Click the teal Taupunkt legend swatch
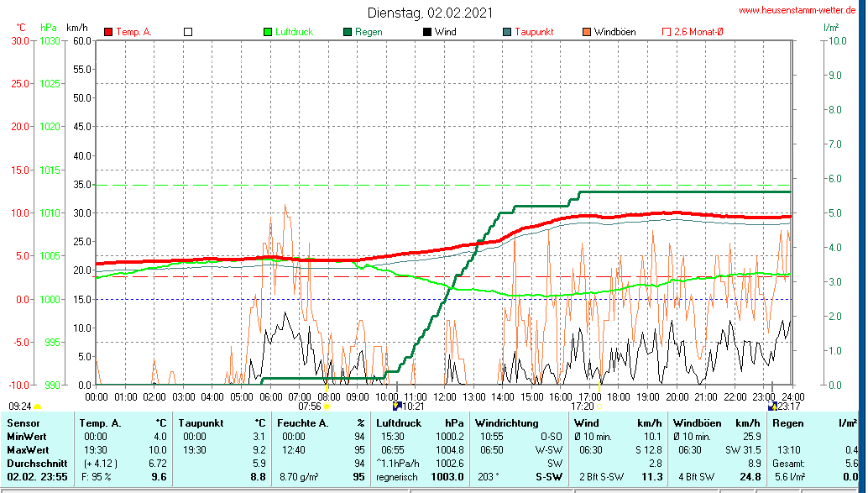The width and height of the screenshot is (868, 493). pyautogui.click(x=507, y=32)
